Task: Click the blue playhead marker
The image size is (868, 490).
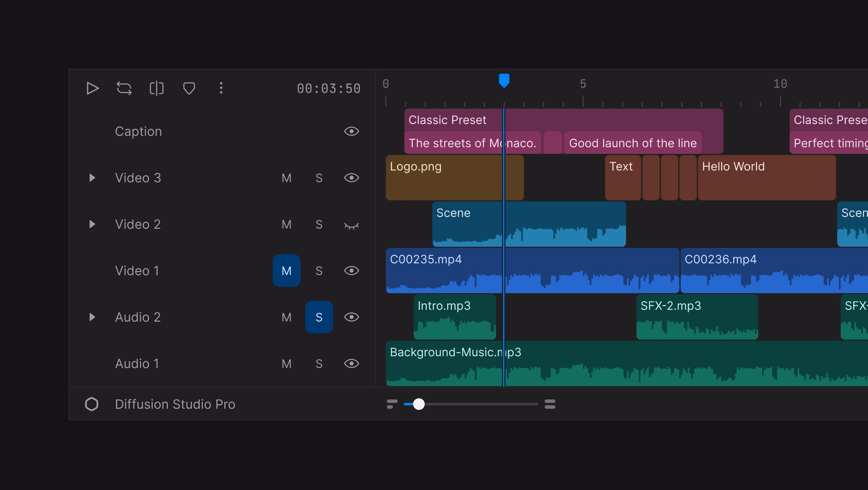Action: [x=504, y=81]
